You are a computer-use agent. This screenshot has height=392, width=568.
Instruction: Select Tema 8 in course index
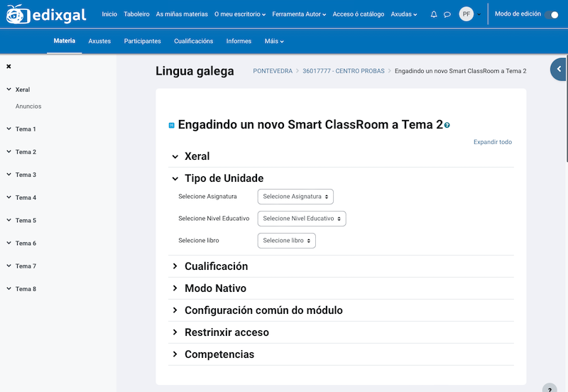pyautogui.click(x=26, y=289)
